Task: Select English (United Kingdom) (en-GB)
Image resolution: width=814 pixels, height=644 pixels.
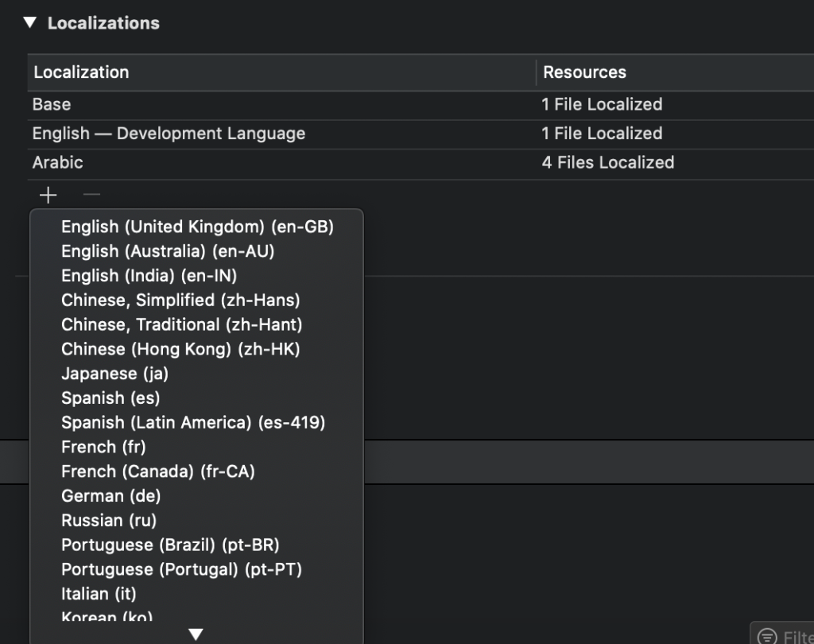Action: [197, 227]
